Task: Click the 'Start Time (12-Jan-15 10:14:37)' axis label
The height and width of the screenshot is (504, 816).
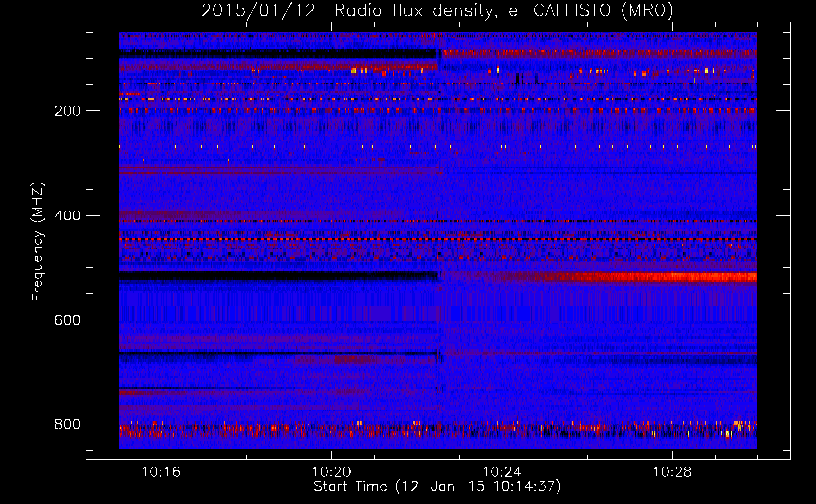Action: [x=437, y=487]
